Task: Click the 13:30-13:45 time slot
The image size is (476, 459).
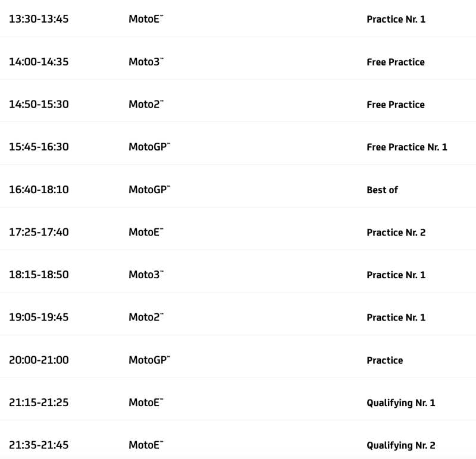Action: 39,19
